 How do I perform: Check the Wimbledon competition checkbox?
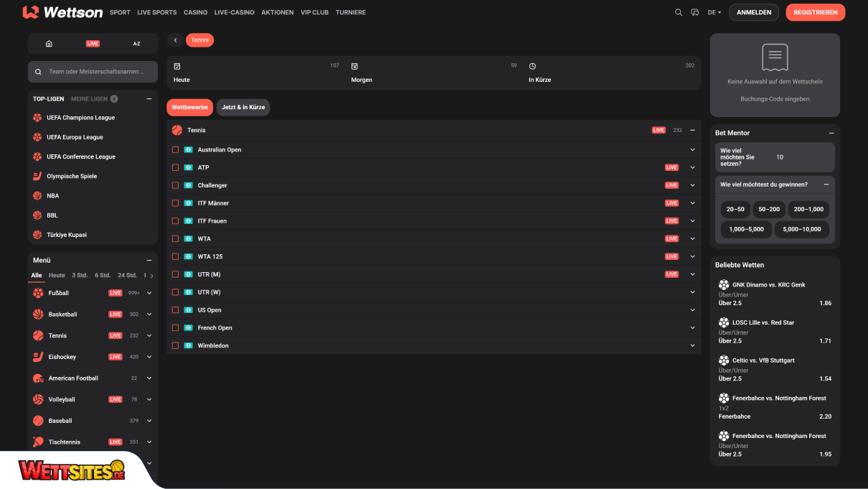tap(175, 346)
